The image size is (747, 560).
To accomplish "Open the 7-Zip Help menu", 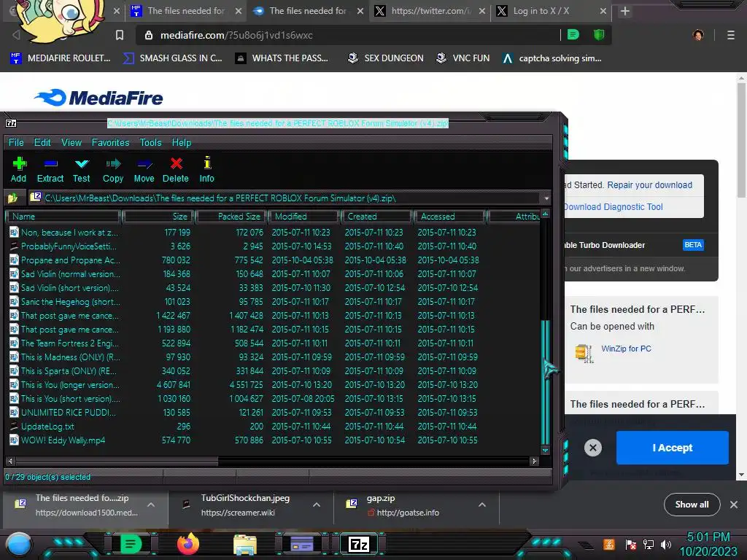I will tap(182, 142).
